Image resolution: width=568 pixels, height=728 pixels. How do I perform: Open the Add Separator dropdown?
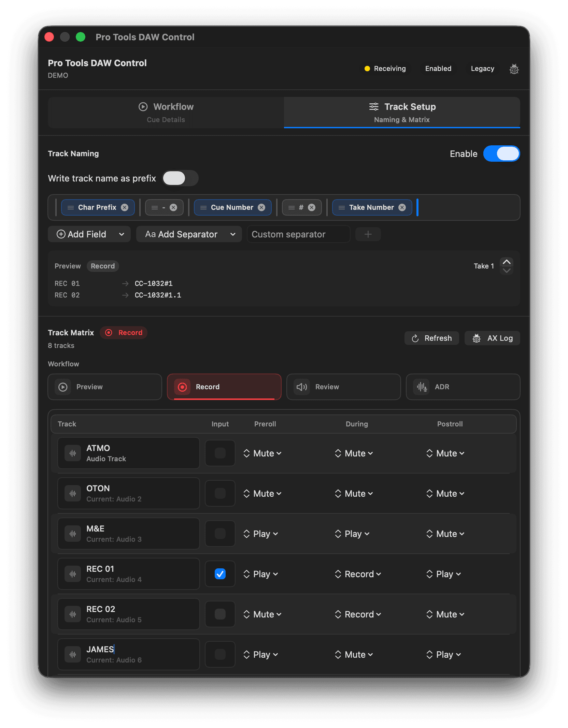tap(189, 234)
